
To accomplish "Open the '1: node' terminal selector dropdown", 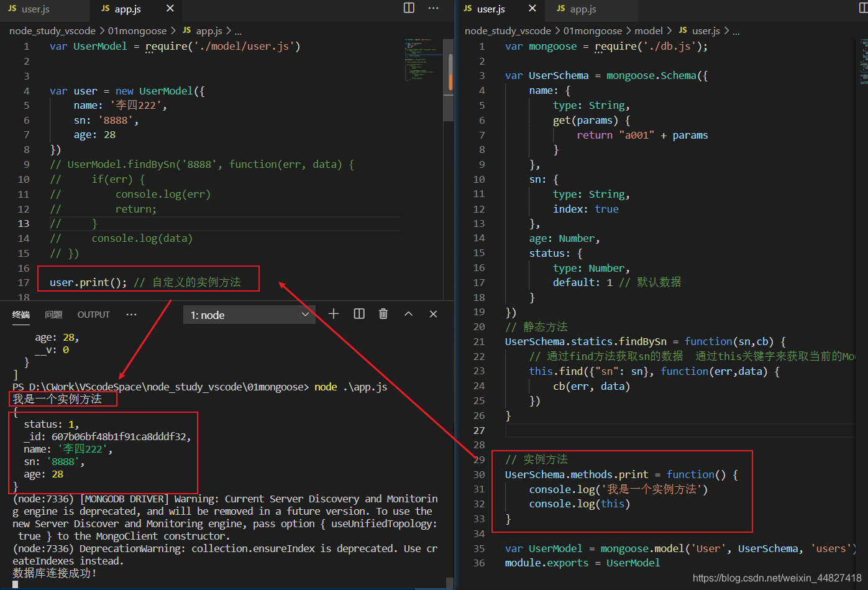I will (249, 315).
